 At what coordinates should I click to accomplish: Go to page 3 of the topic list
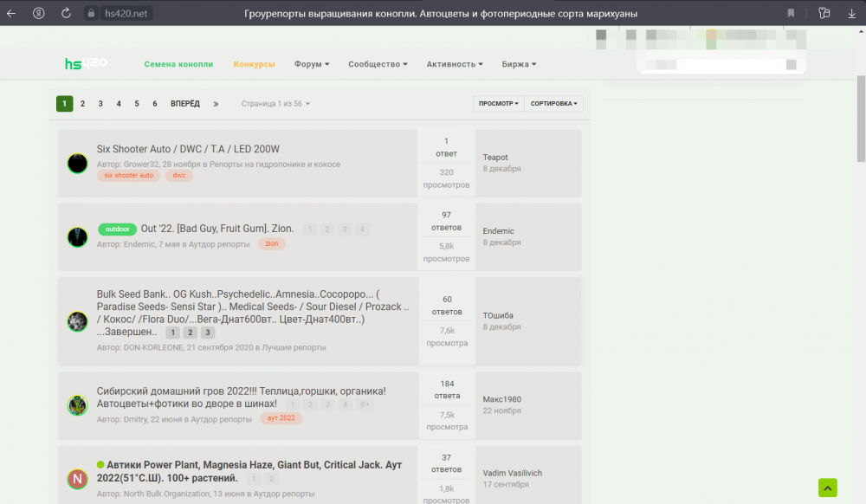(100, 104)
